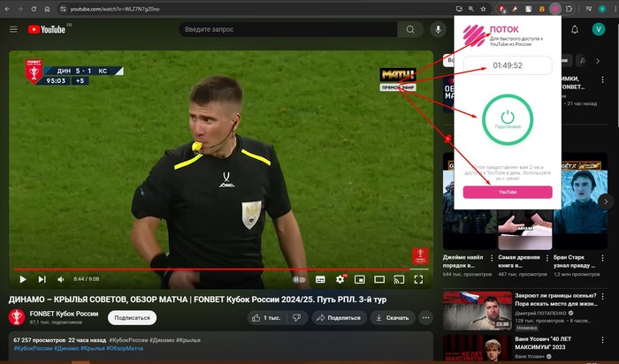
Task: Open the pink Potok extension icon
Action: [555, 9]
